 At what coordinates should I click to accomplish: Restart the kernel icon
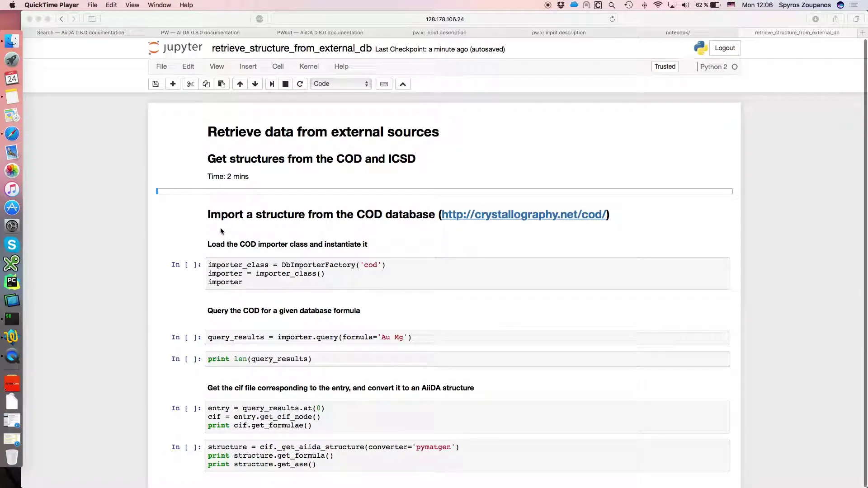click(300, 84)
